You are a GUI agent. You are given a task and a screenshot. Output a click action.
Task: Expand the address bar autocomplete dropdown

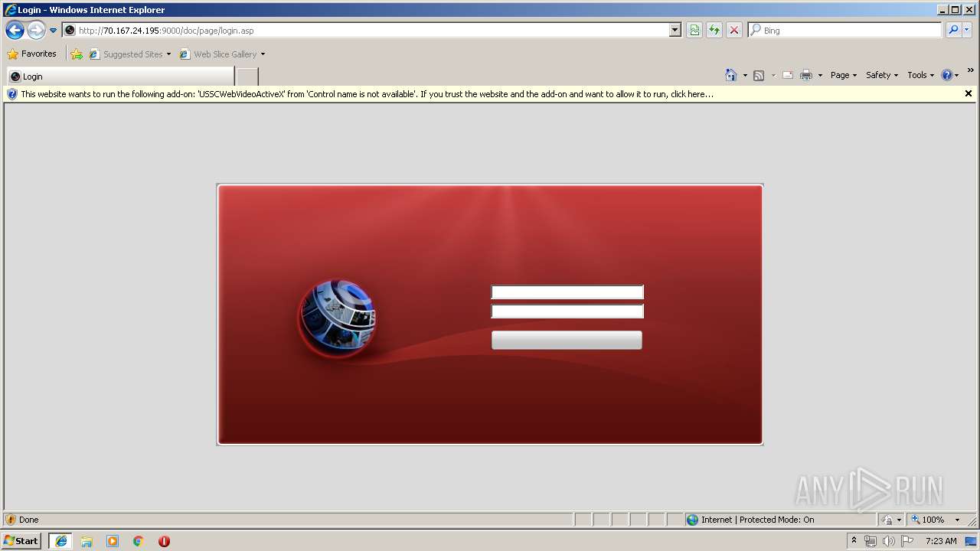[x=675, y=31]
